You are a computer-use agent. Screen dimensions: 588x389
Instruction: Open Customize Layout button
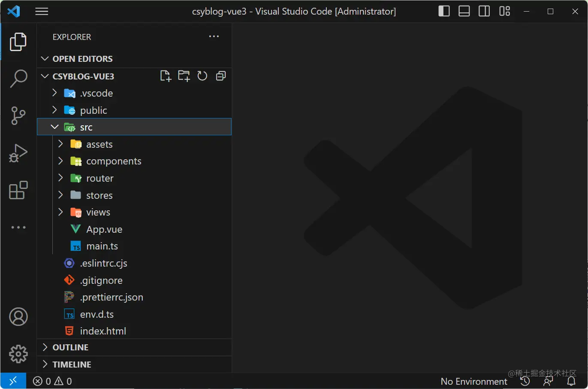[x=504, y=11]
